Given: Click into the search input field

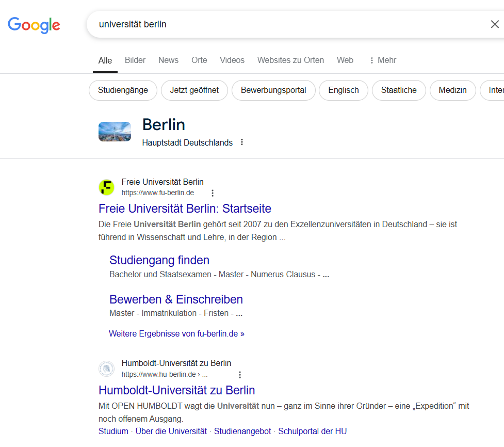Looking at the screenshot, I should click(284, 24).
